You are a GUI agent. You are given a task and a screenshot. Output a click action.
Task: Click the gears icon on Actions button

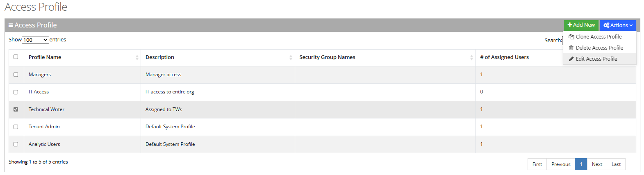point(606,25)
